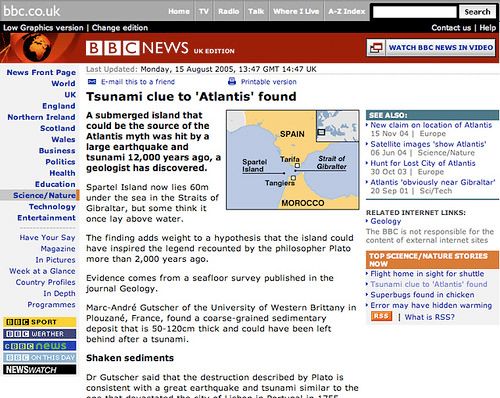Open 'Error may have hidden warming' story
The image size is (500, 398).
(x=431, y=305)
